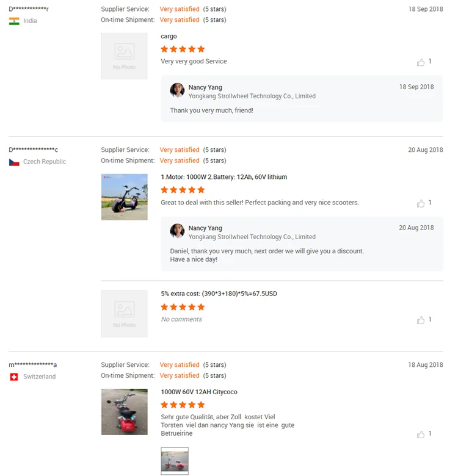Click Yongkang Strollwheel Technology in 18 Sep reply
Screen dimensions: 458x476
[x=252, y=96]
